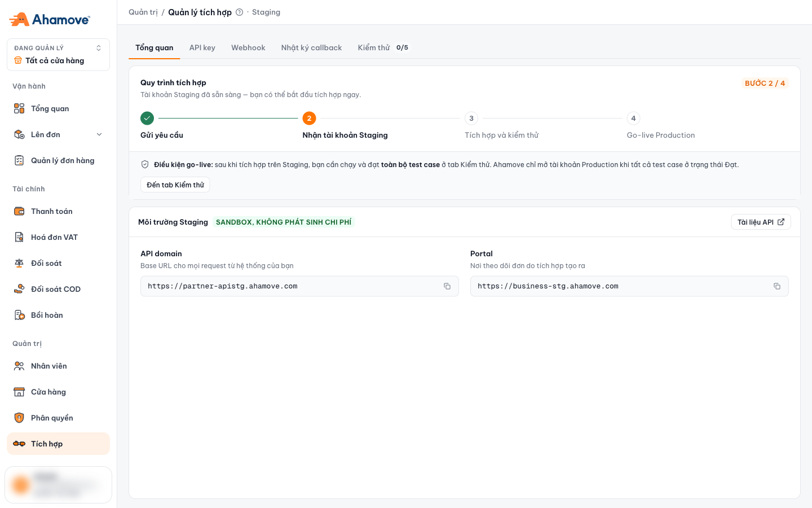View the Nhật ký callback tab
The width and height of the screenshot is (812, 508).
(311, 48)
